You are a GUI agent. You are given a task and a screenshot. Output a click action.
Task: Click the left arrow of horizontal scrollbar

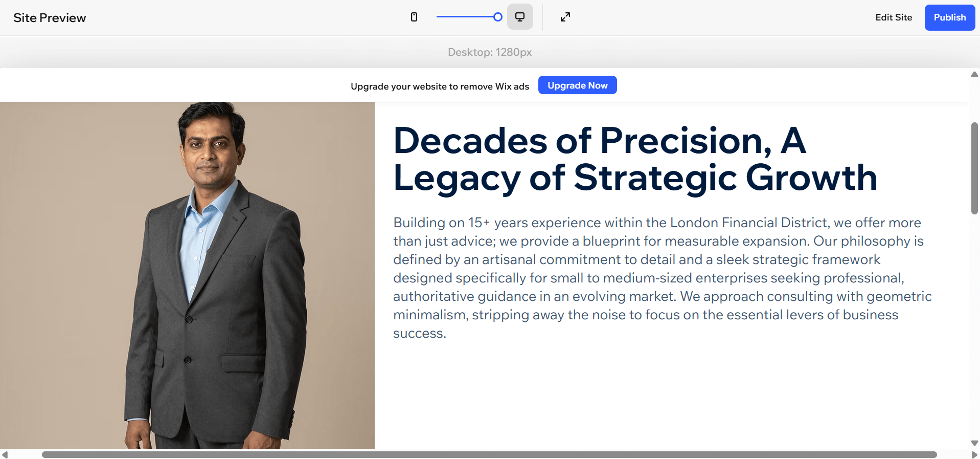click(x=5, y=455)
